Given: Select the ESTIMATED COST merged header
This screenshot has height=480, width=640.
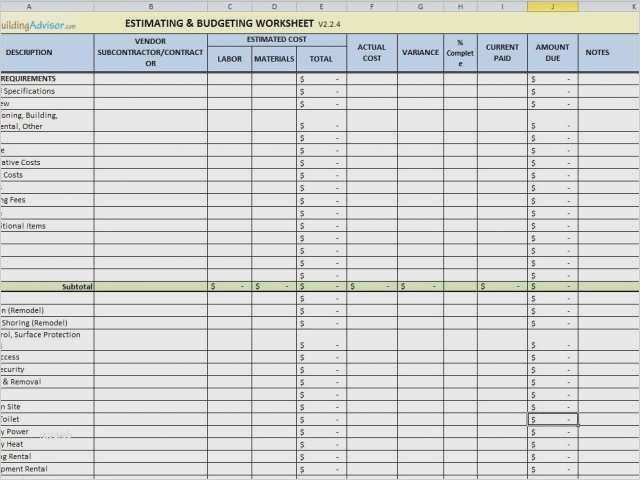Looking at the screenshot, I should [x=277, y=40].
